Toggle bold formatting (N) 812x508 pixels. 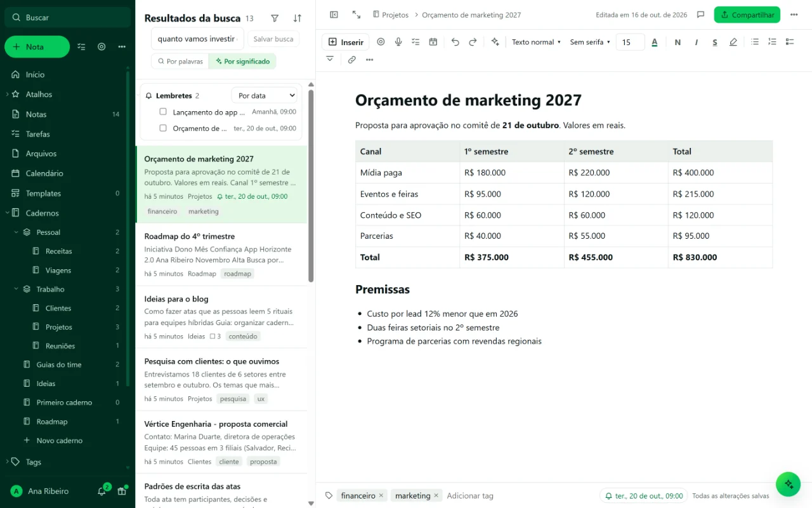pyautogui.click(x=678, y=42)
